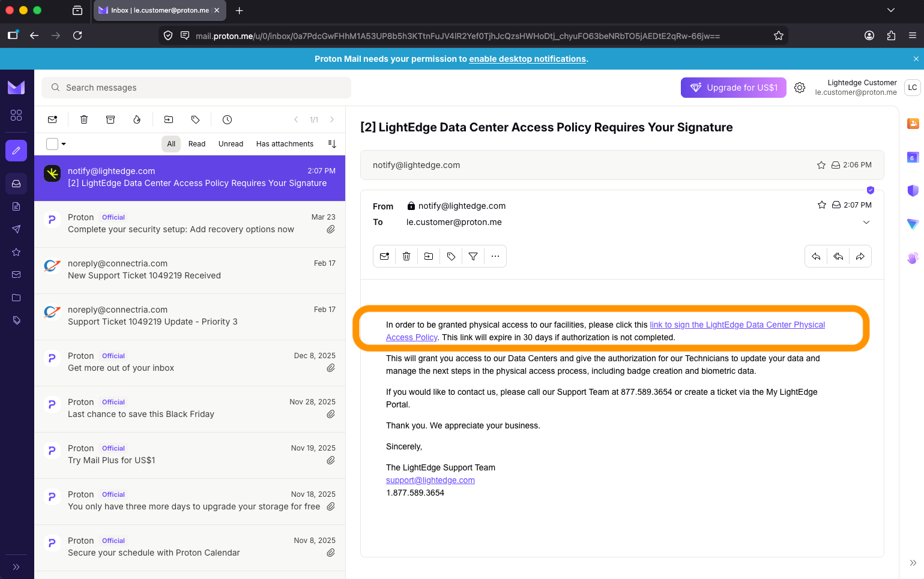Open the browser extensions puzzle icon
The width and height of the screenshot is (924, 579).
tap(891, 35)
